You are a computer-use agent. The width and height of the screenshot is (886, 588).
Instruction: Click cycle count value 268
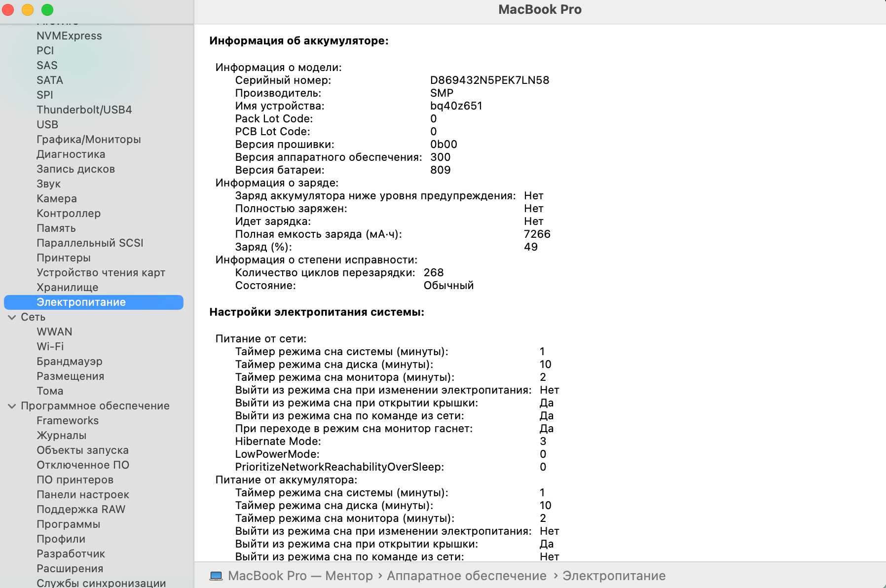pyautogui.click(x=434, y=273)
